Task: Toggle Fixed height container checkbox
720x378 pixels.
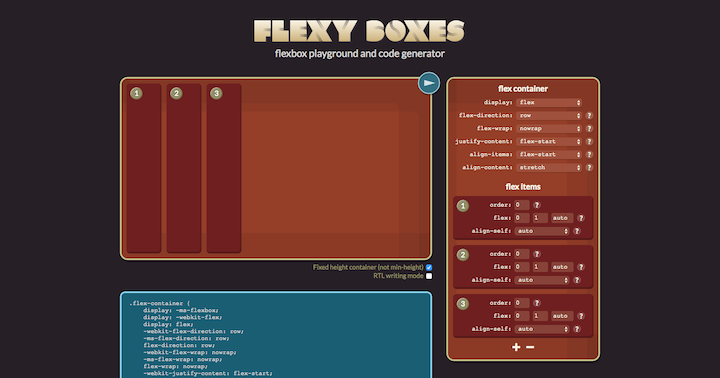Action: click(x=429, y=267)
